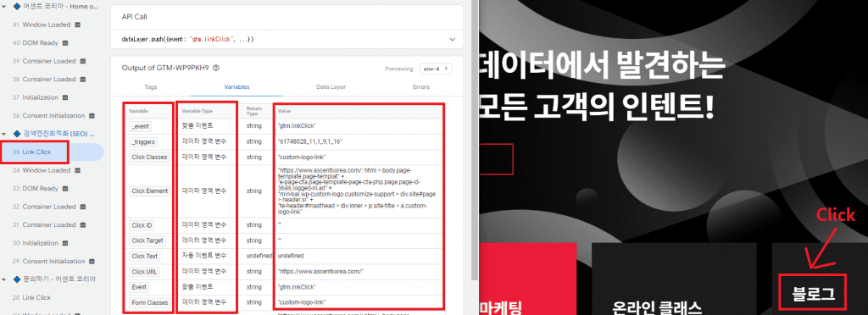Image resolution: width=868 pixels, height=315 pixels.
Task: Click the API icon beside 30 Initialization
Action: (65, 243)
